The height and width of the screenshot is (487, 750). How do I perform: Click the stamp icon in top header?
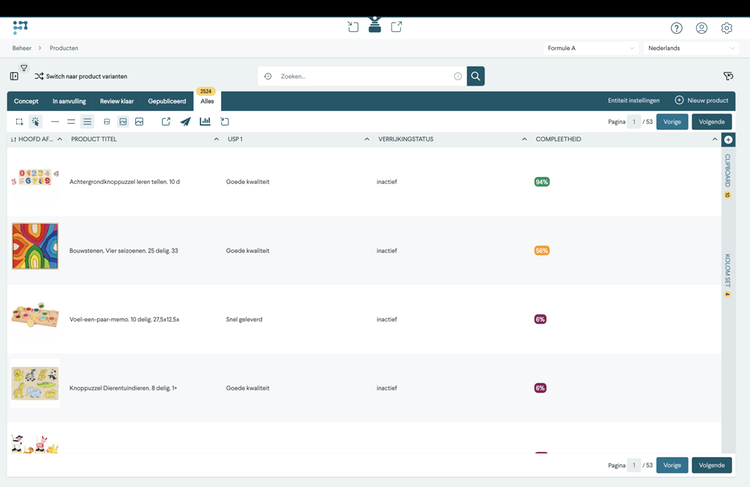point(375,24)
